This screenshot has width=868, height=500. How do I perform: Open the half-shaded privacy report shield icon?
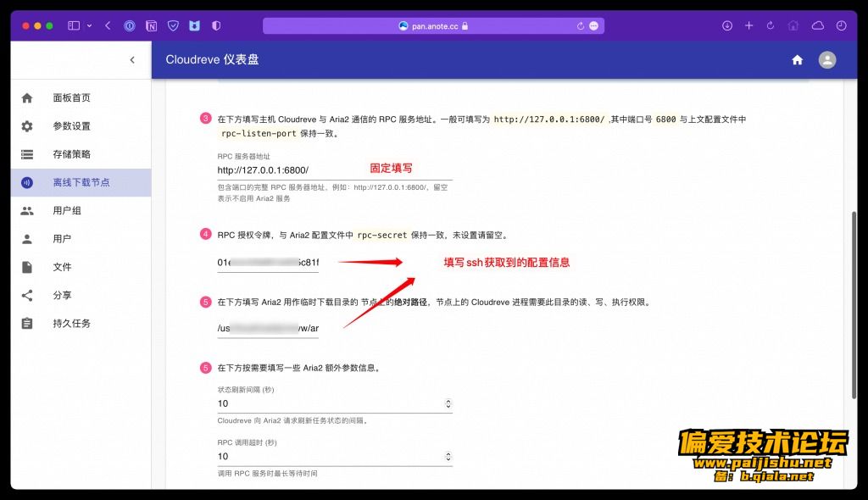click(216, 25)
